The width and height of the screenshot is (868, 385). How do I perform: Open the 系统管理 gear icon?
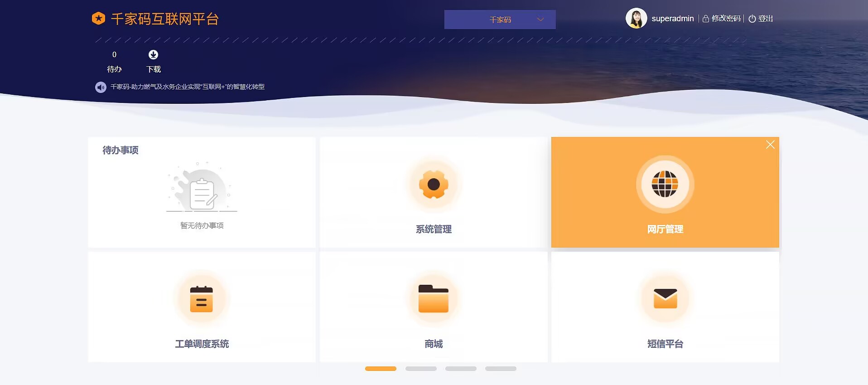coord(434,185)
